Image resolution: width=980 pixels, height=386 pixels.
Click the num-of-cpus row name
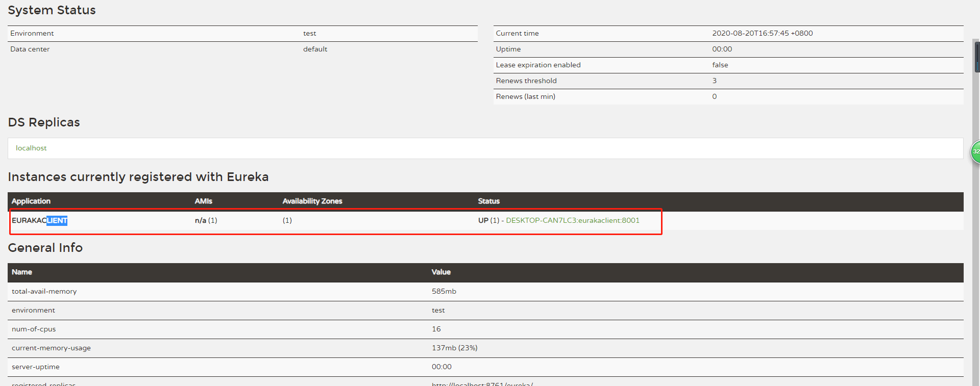coord(34,329)
